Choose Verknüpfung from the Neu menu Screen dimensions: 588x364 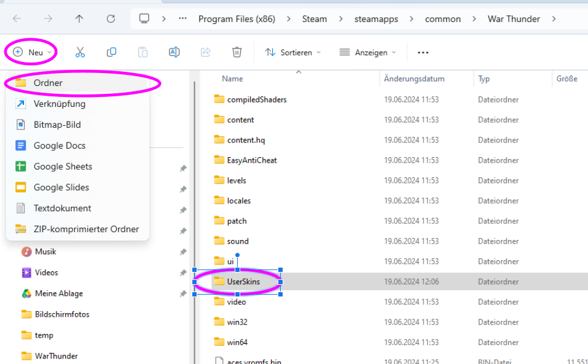click(x=77, y=104)
